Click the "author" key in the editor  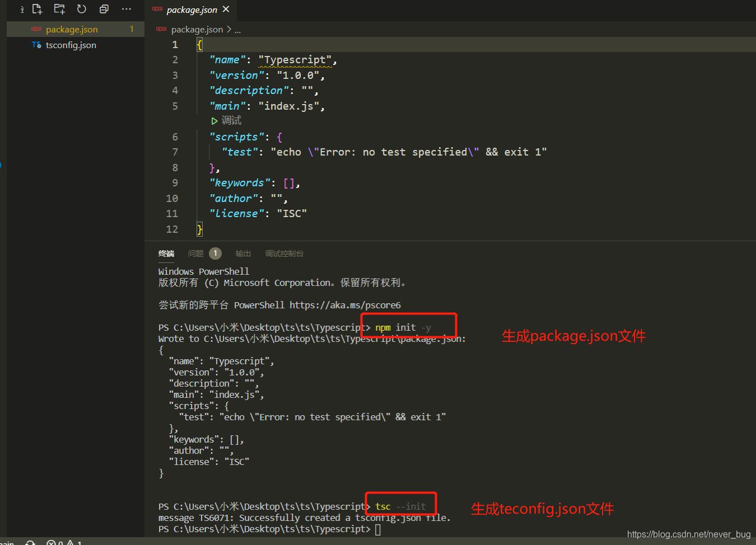pyautogui.click(x=234, y=199)
